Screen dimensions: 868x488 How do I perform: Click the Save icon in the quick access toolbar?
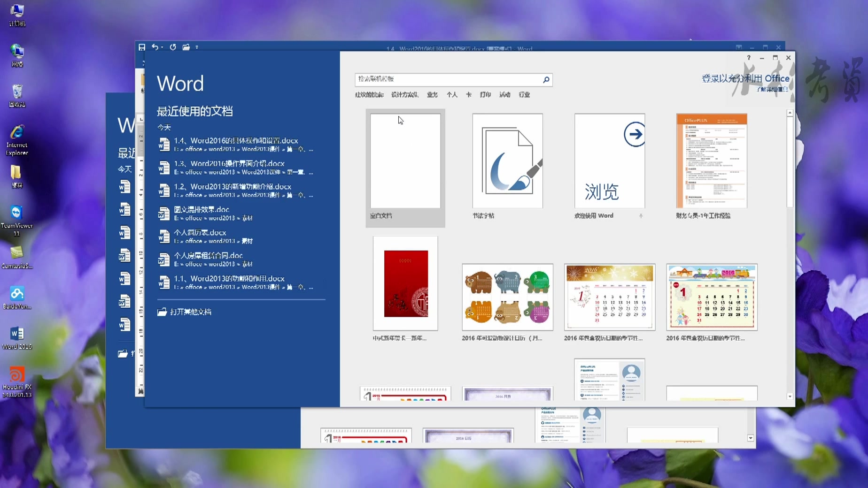[142, 47]
